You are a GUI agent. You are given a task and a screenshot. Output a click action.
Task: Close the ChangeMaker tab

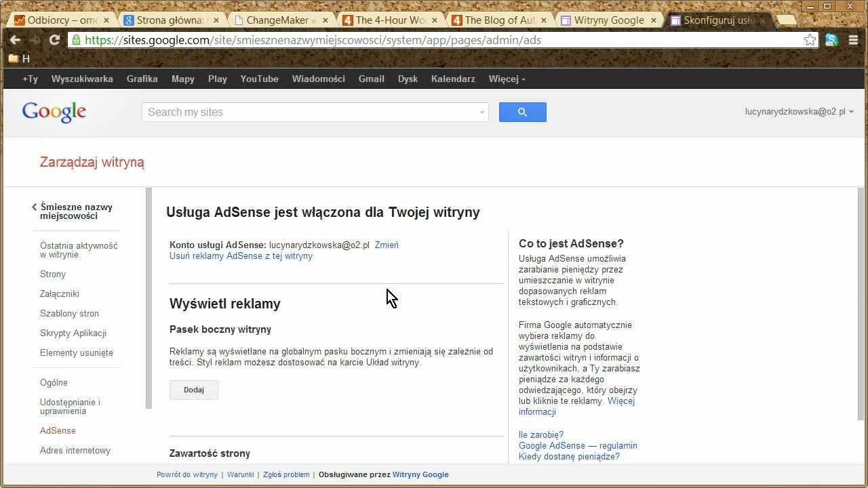tap(325, 20)
